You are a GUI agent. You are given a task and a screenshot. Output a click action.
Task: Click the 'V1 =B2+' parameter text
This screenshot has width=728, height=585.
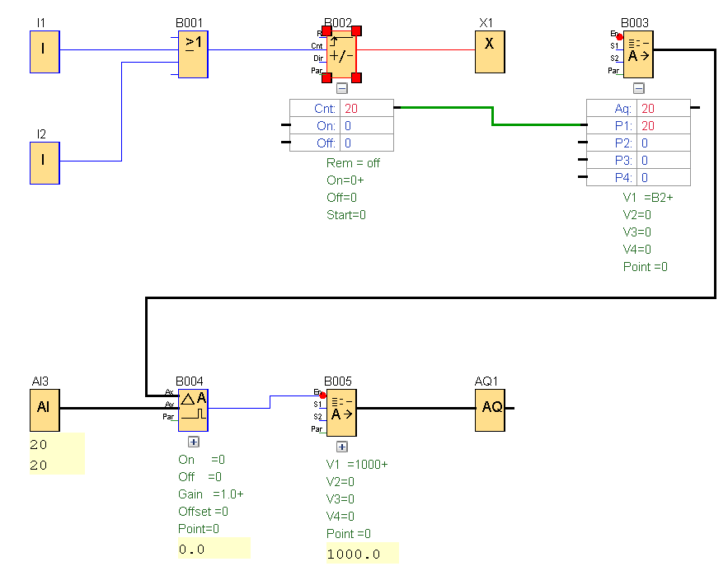tap(648, 197)
